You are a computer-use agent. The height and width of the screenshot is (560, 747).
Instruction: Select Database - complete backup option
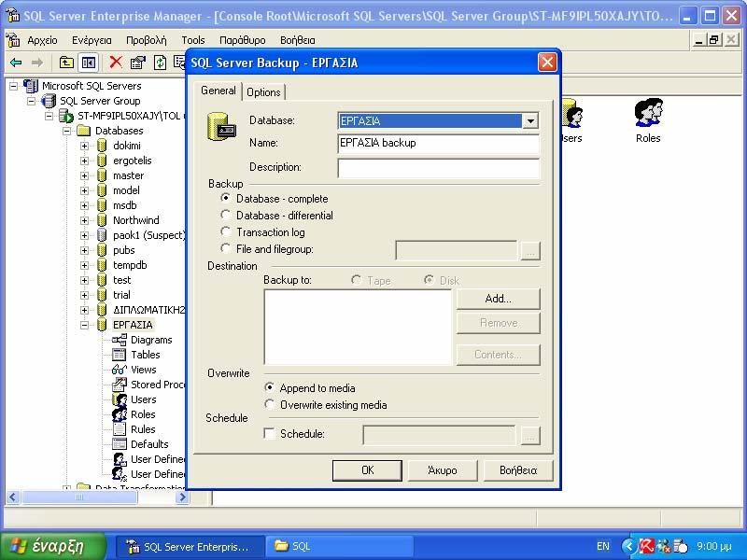pos(226,198)
